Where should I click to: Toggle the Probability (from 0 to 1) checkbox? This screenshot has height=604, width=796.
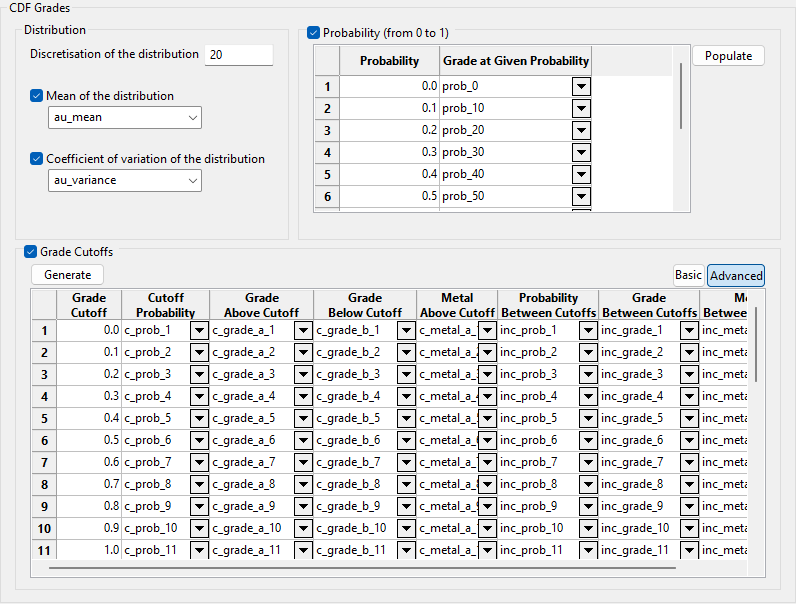point(314,33)
